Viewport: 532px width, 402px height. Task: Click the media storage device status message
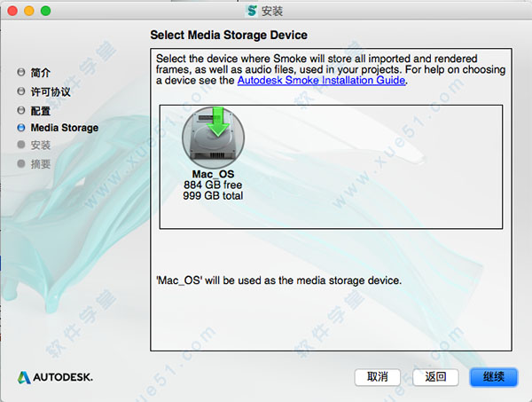279,280
